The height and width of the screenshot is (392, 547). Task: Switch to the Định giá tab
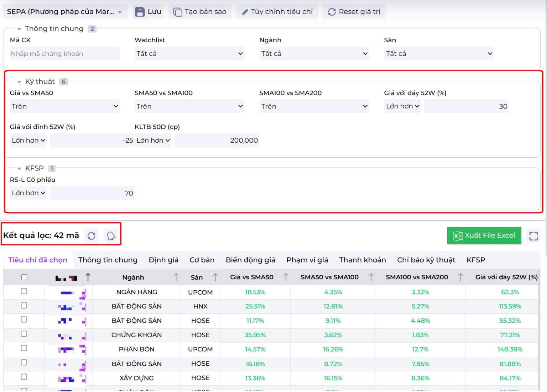pos(163,260)
